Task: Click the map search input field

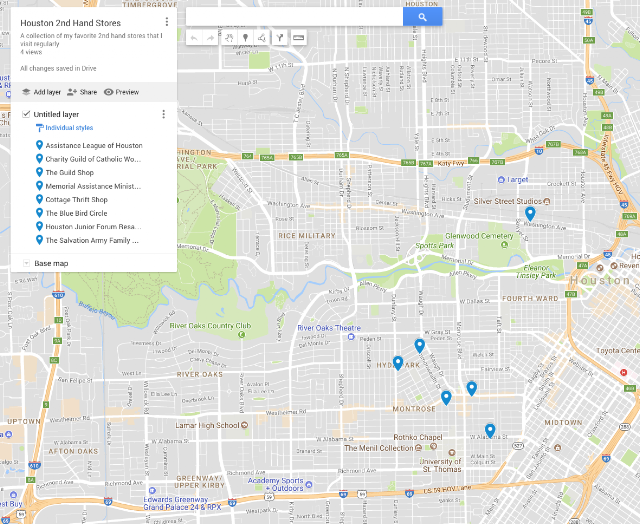Action: point(294,17)
